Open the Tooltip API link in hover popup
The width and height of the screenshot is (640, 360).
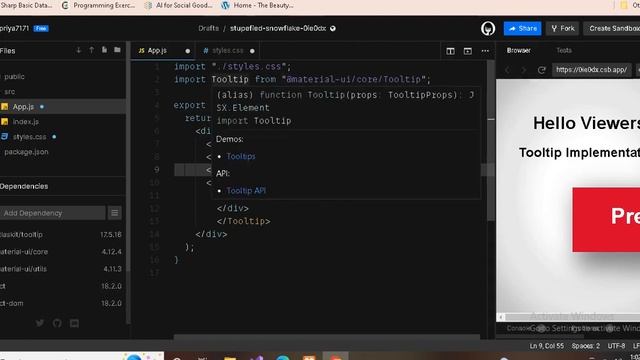(x=246, y=191)
